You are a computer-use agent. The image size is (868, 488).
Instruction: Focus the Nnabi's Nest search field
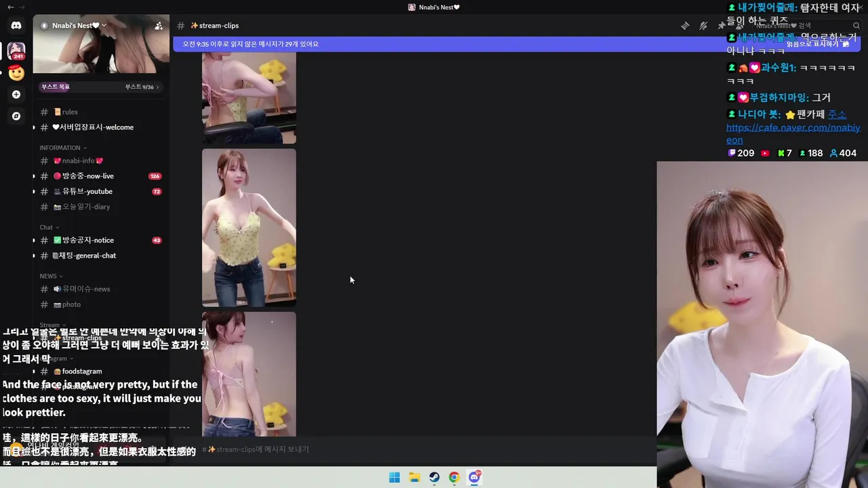[807, 26]
